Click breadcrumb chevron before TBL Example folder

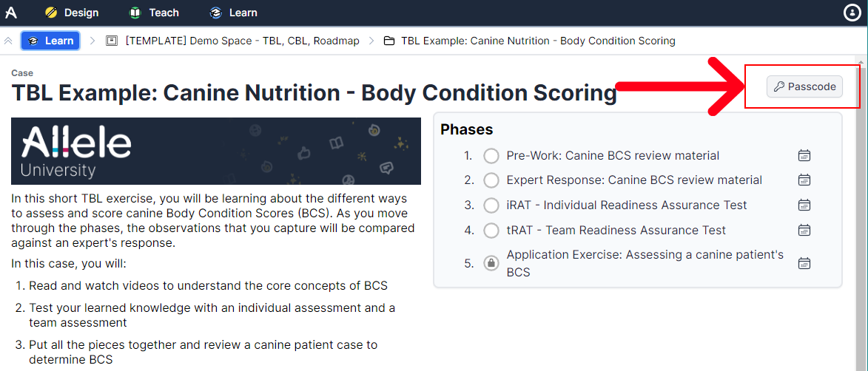click(x=370, y=41)
